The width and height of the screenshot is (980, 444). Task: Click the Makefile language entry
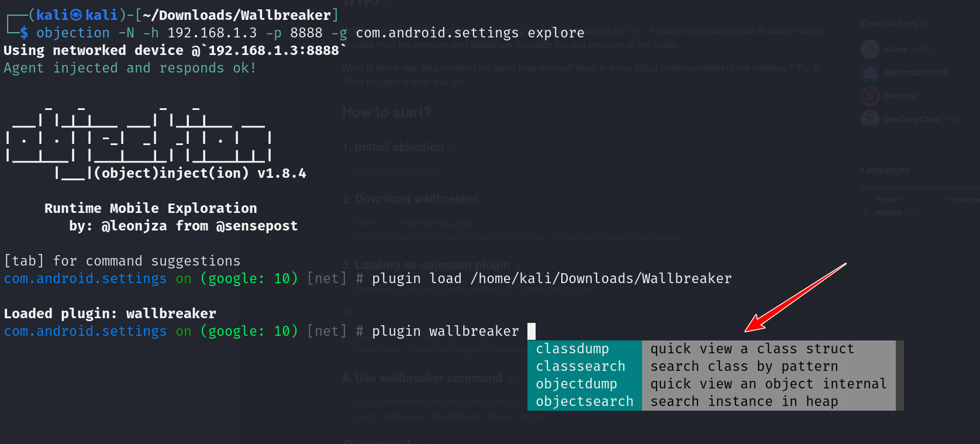click(x=888, y=213)
